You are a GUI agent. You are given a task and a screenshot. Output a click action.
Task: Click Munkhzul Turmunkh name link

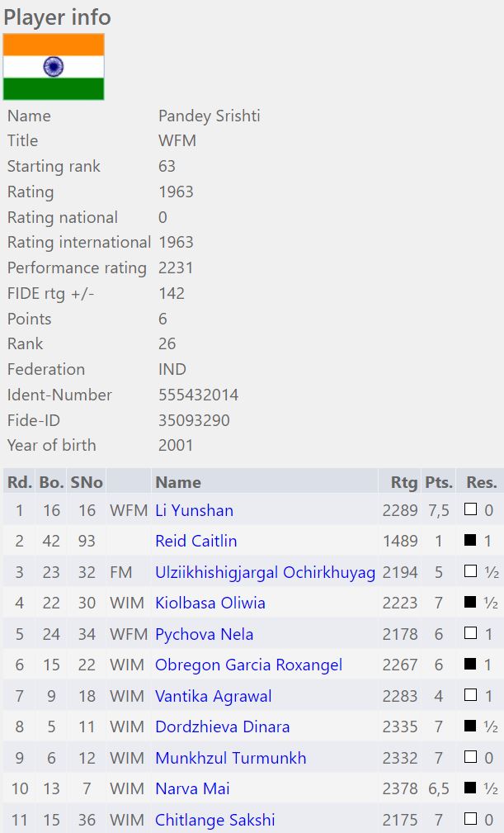pyautogui.click(x=230, y=758)
